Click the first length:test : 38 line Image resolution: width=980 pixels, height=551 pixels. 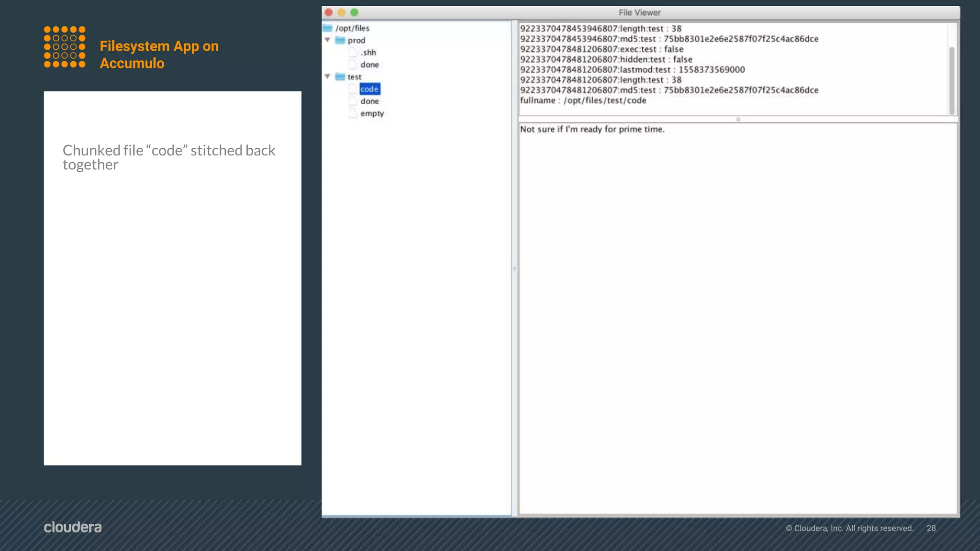click(601, 29)
